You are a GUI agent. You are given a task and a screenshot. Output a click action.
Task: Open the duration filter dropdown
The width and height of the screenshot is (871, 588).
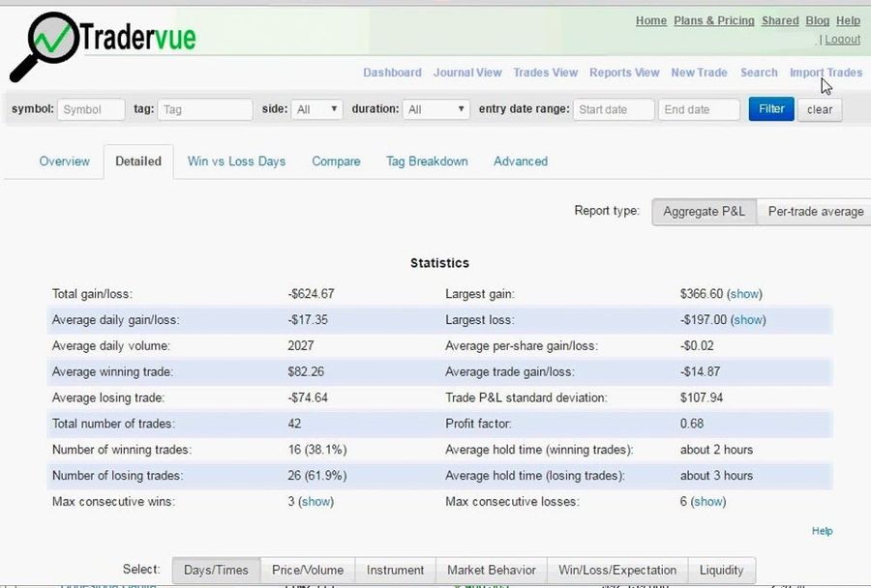click(x=435, y=109)
